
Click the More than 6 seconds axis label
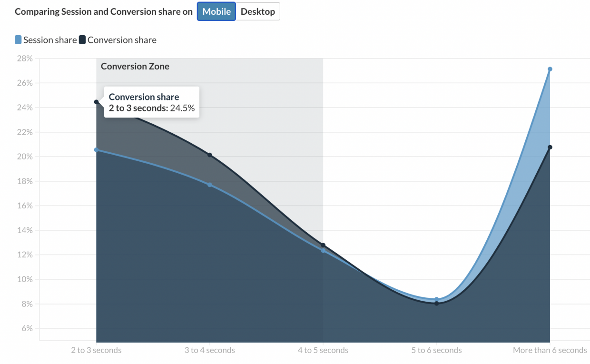click(550, 350)
